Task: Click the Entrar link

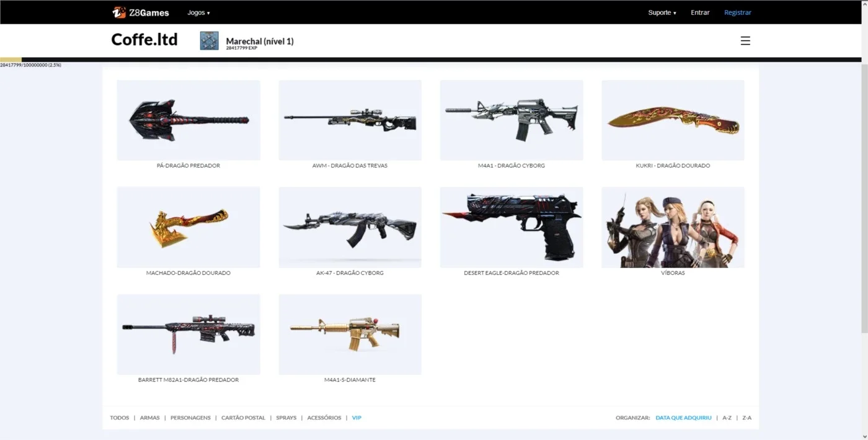Action: (x=700, y=12)
